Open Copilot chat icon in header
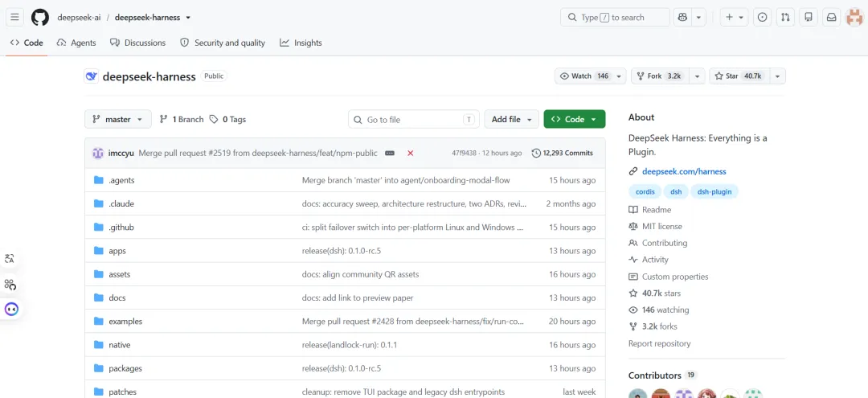The image size is (868, 398). (682, 17)
